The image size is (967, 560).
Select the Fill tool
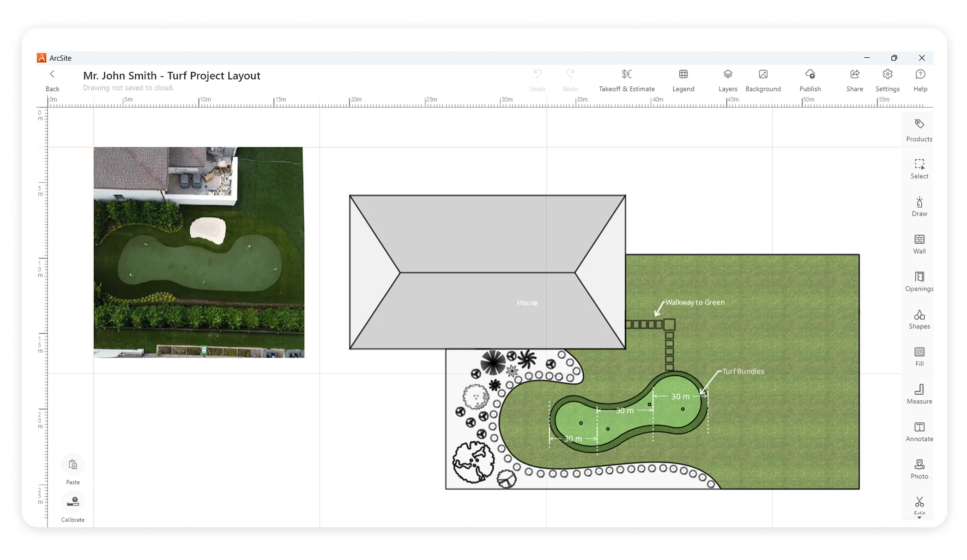tap(919, 356)
